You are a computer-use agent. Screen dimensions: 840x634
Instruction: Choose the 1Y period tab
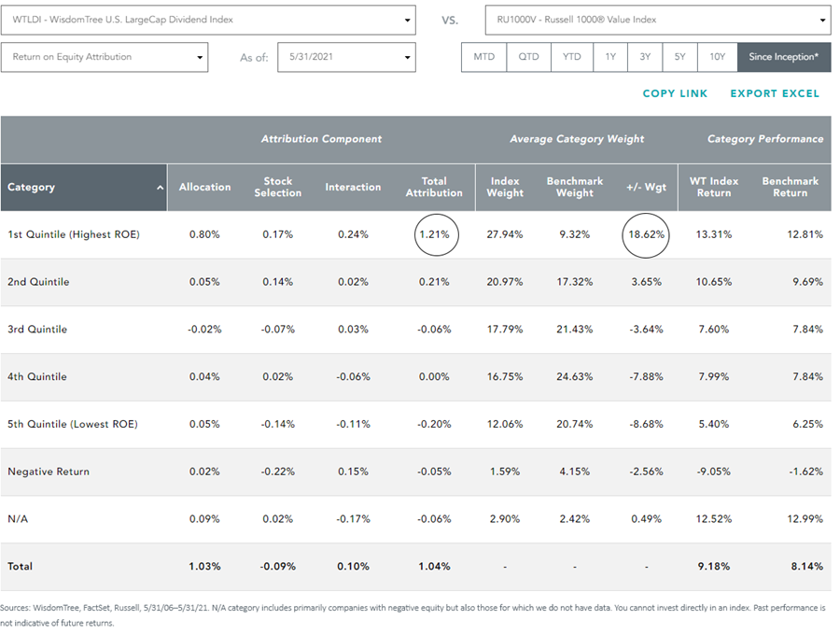tap(610, 57)
